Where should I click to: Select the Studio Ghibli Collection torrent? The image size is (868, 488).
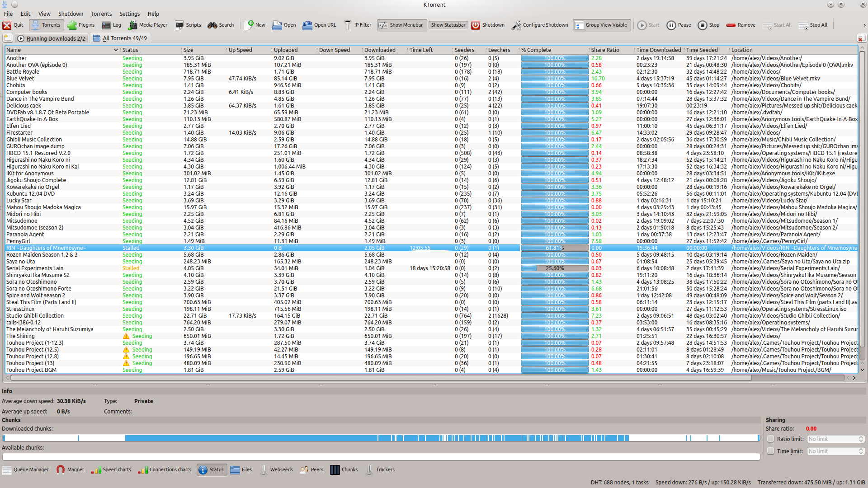(x=431, y=316)
